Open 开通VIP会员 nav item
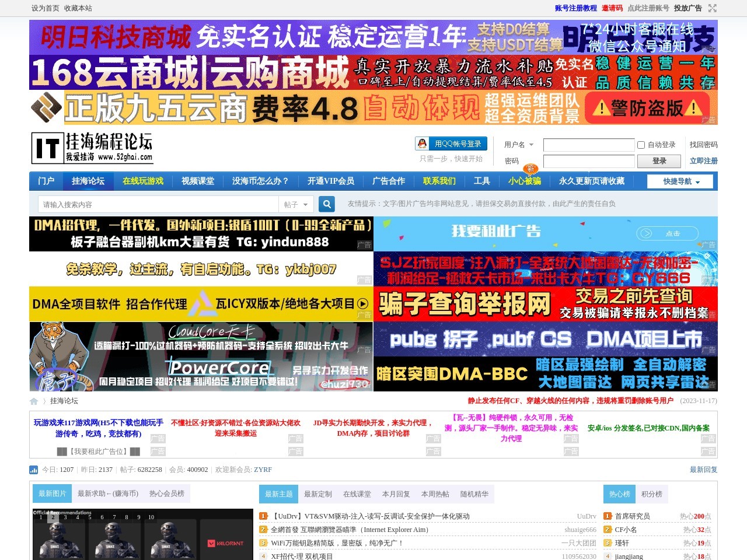747x560 pixels. pos(331,181)
